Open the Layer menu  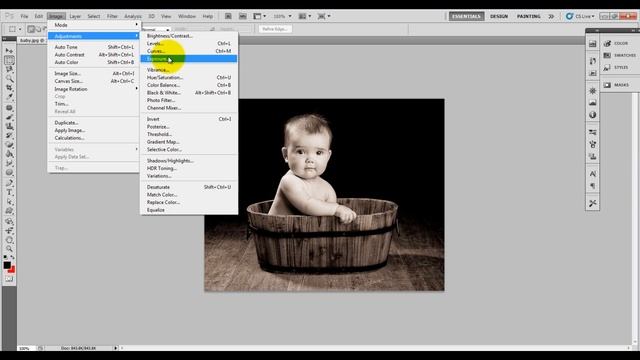pyautogui.click(x=75, y=16)
